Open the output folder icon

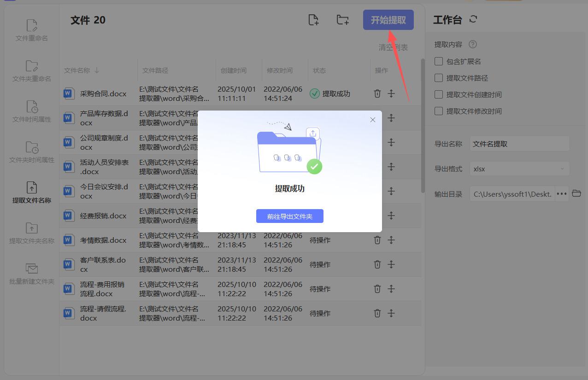click(x=576, y=193)
